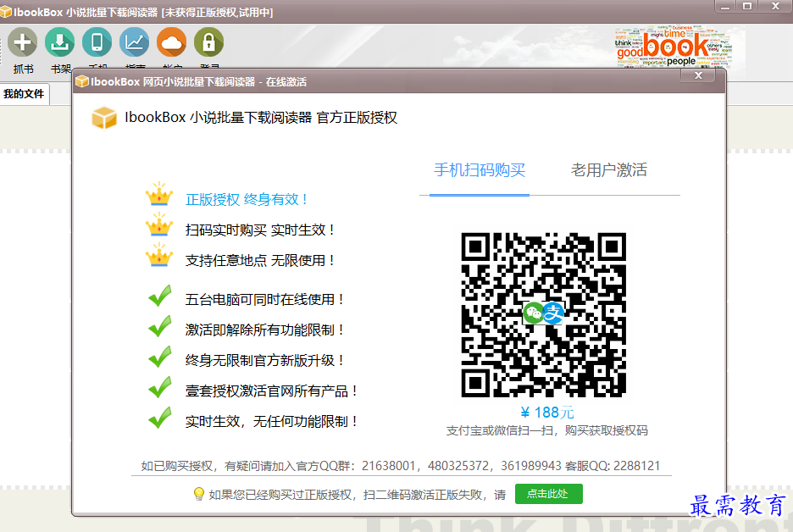Click the lightbulb tip icon

click(199, 494)
